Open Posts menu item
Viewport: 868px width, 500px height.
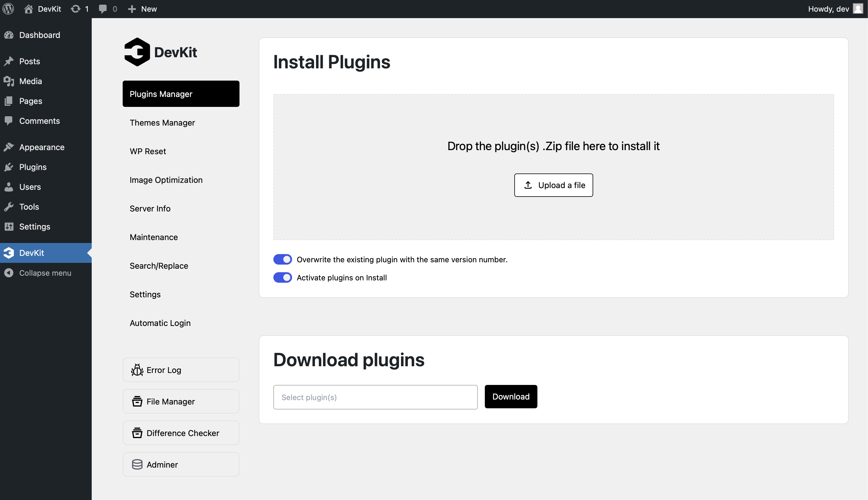46,61
